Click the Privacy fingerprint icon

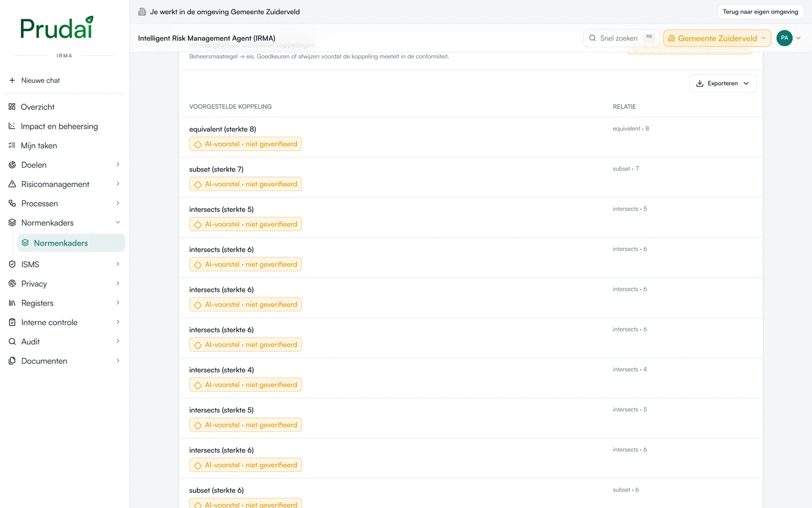(12, 283)
